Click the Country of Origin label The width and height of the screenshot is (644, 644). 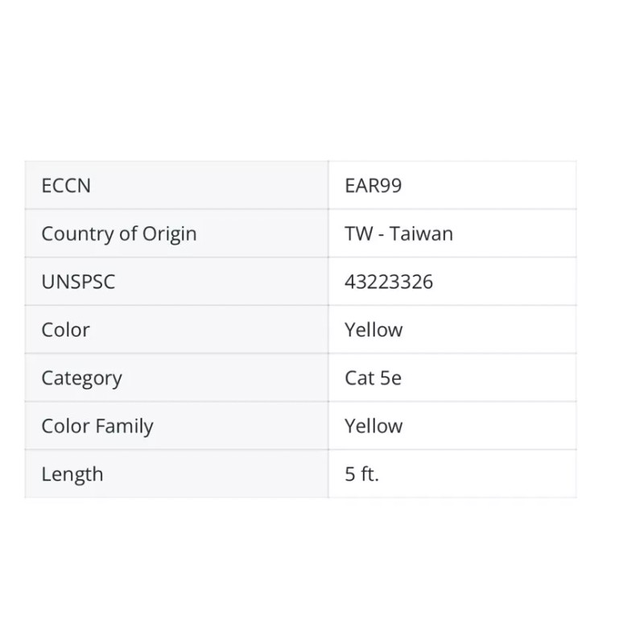tap(118, 234)
